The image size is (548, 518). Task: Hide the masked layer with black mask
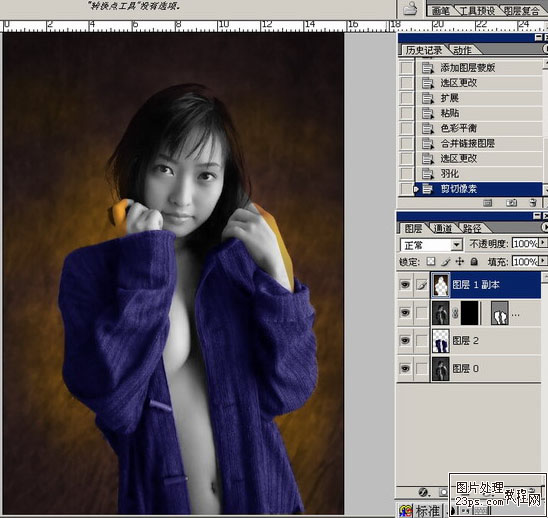405,312
